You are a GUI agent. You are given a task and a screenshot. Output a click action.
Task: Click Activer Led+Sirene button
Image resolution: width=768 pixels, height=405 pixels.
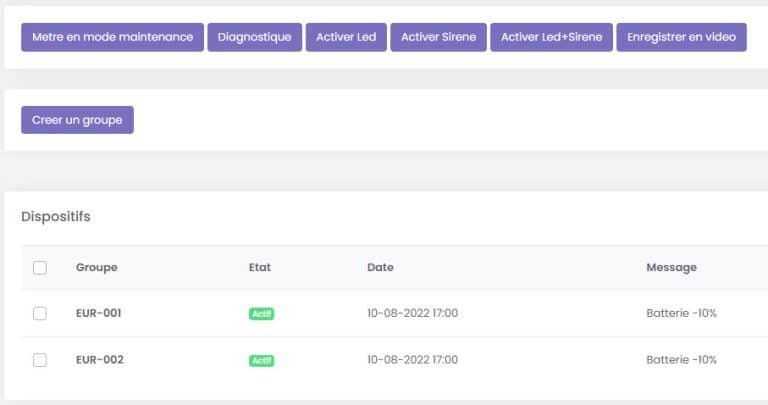click(552, 37)
